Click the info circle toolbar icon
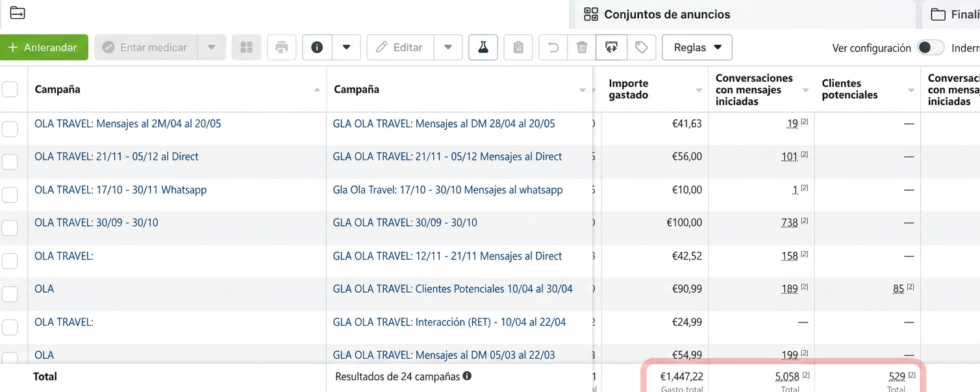Image resolution: width=980 pixels, height=392 pixels. (x=317, y=47)
